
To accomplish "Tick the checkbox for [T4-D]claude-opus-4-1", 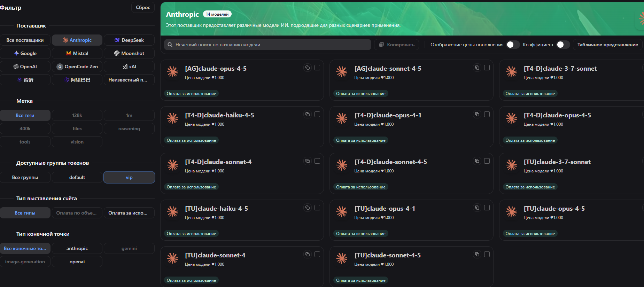I will [487, 114].
